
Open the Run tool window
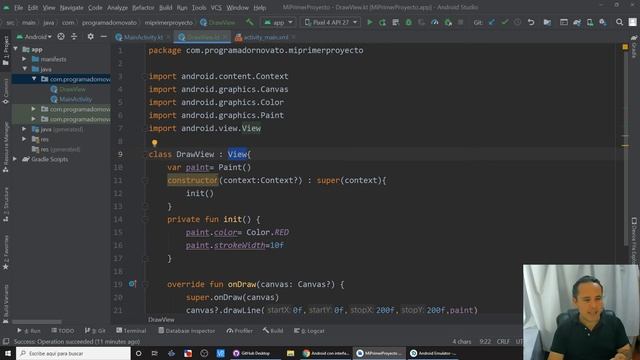tap(29, 331)
